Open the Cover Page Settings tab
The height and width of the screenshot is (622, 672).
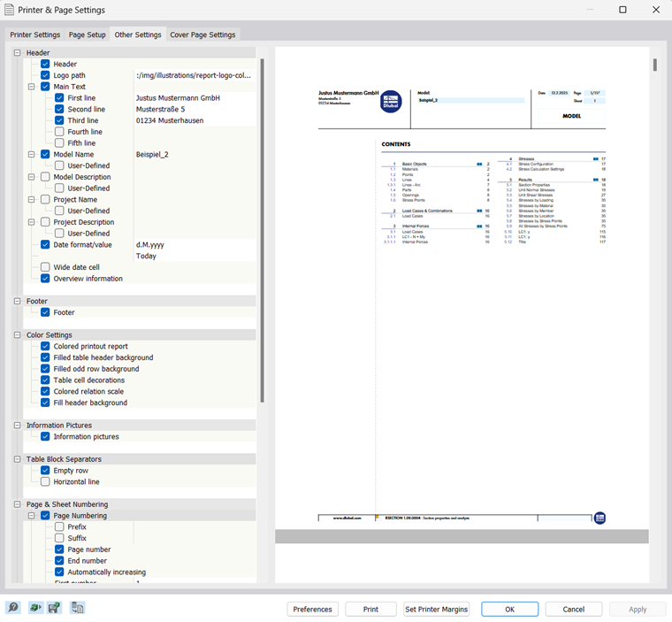(202, 35)
